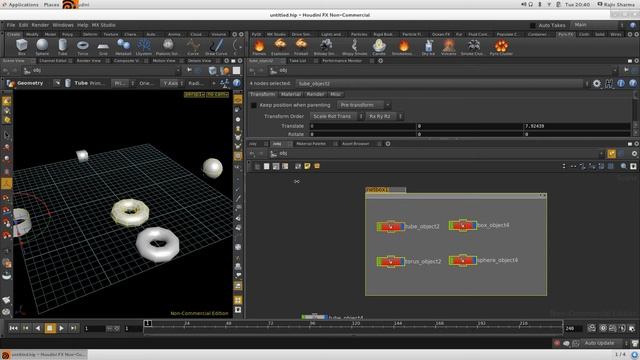Select the Tube shelf tool
This screenshot has height=360, width=640.
point(62,47)
